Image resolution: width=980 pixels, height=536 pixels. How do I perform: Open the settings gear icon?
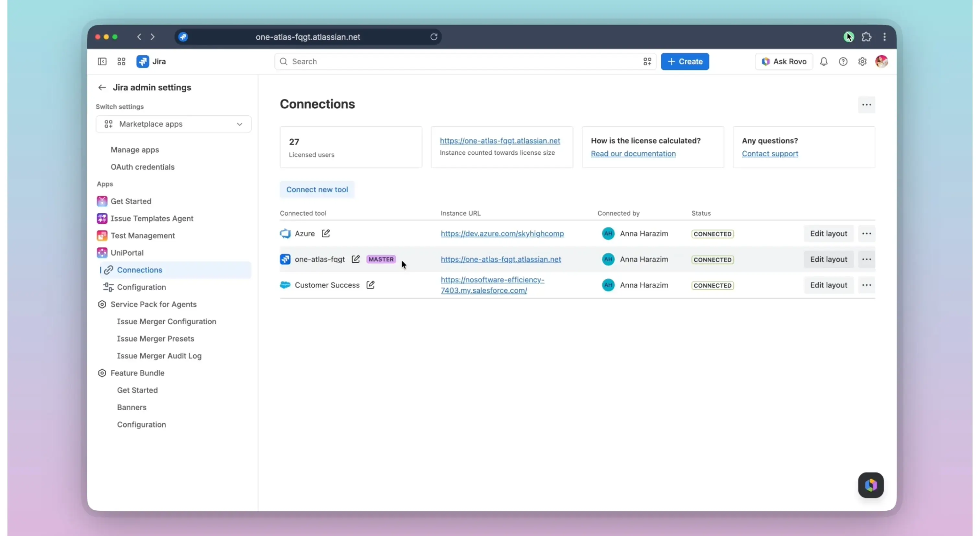coord(862,61)
